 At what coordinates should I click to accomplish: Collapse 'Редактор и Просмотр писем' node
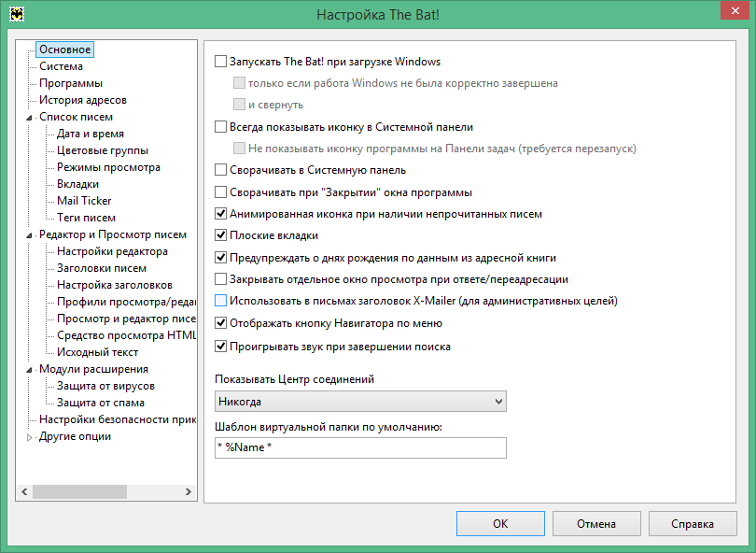pos(30,235)
